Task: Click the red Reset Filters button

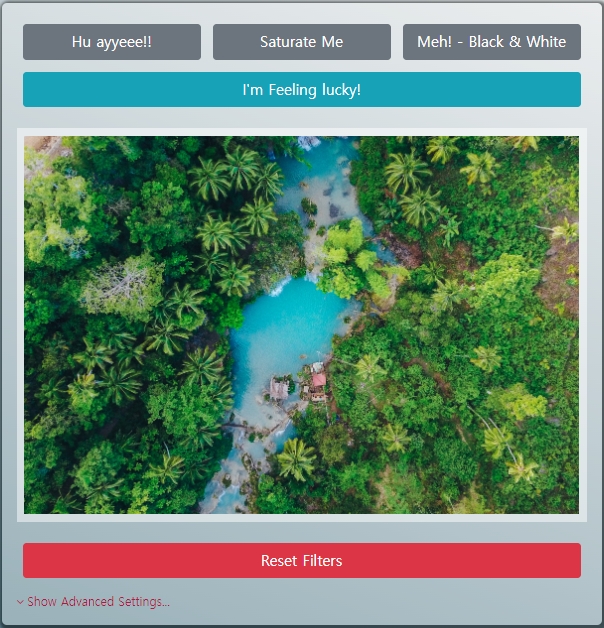Action: click(x=302, y=560)
